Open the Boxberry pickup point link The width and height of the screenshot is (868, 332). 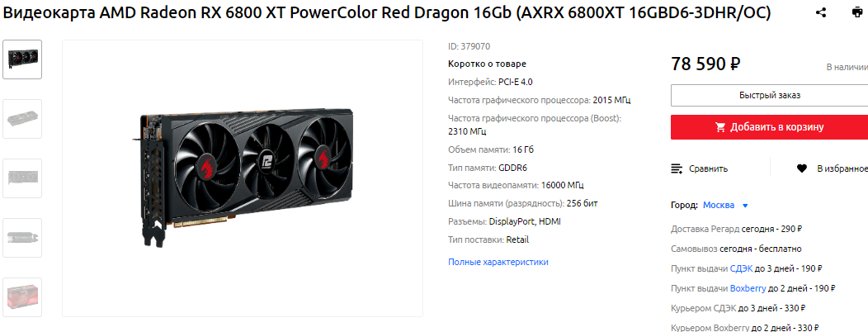[748, 288]
